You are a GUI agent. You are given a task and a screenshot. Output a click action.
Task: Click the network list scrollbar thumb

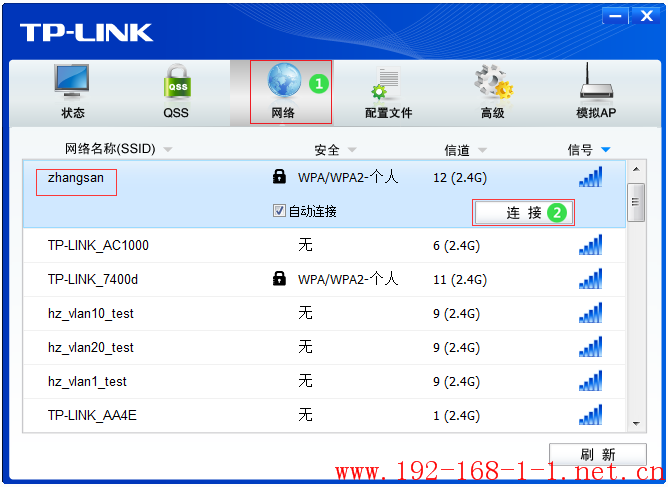636,202
